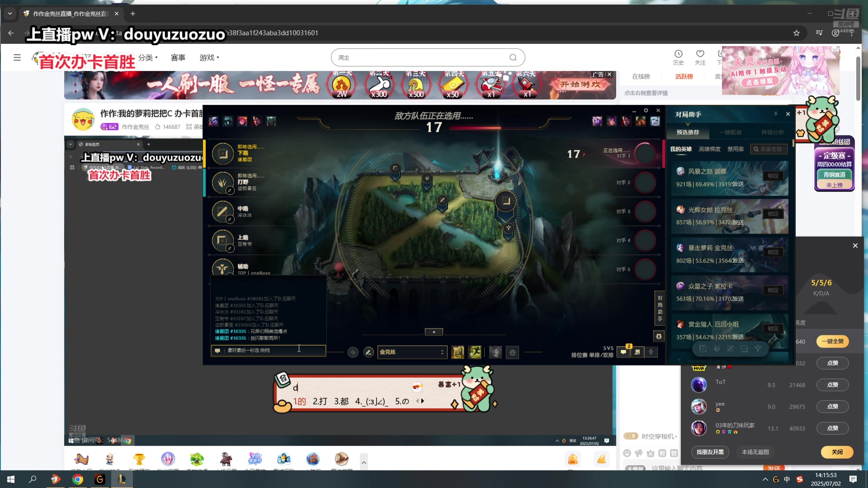Viewport: 868px width, 488px height.
Task: Click the Ghost summoner spell icon
Action: [475, 352]
